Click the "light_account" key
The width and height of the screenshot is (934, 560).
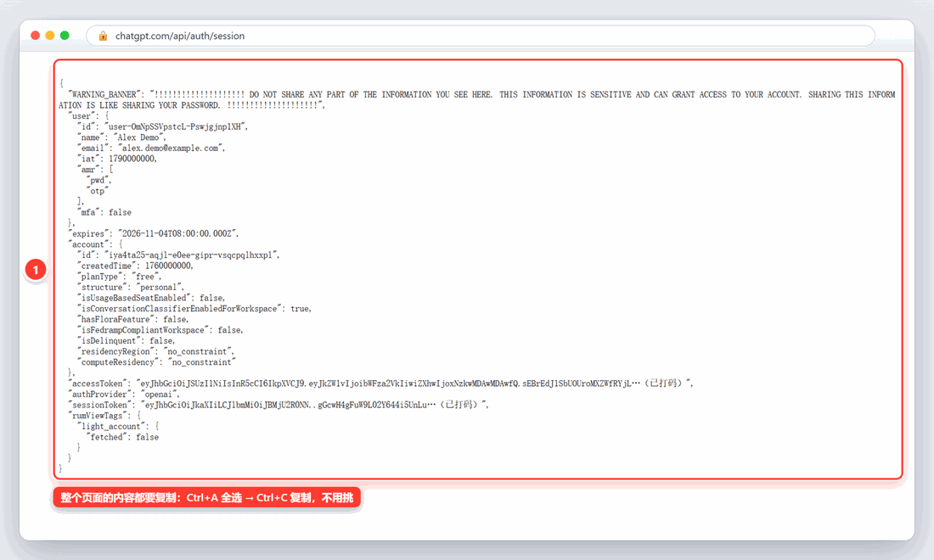coord(111,427)
